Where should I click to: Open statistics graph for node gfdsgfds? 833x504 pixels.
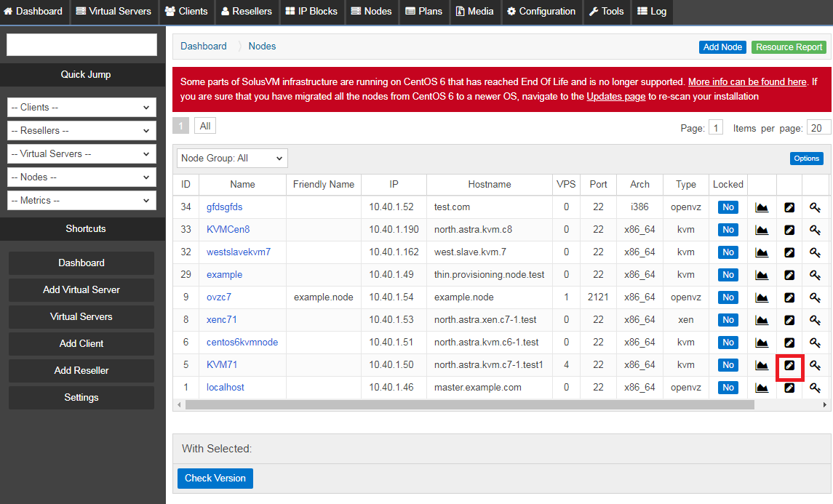tap(761, 207)
